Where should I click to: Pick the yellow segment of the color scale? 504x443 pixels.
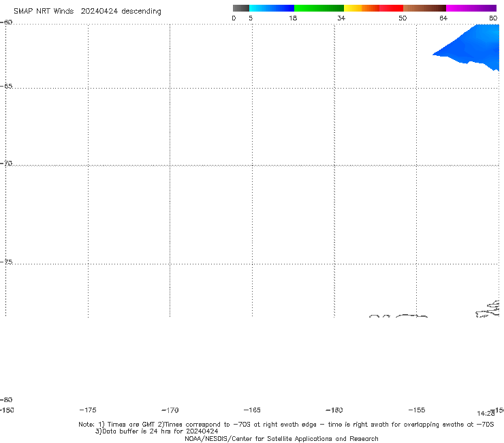(x=353, y=8)
